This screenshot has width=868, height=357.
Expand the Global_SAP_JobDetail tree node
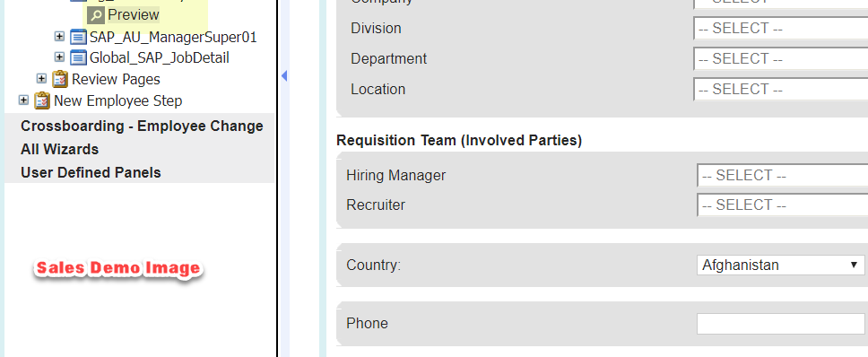(60, 57)
